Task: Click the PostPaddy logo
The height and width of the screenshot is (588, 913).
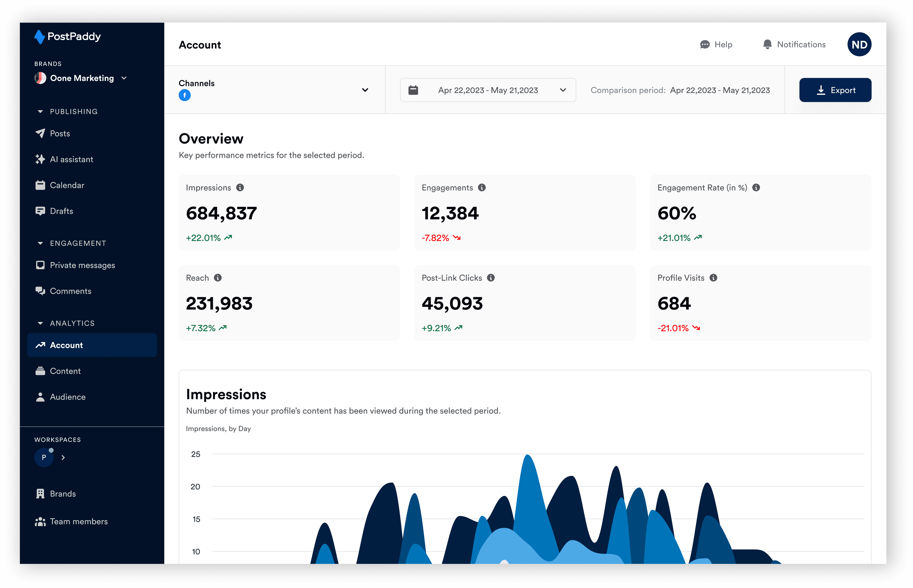Action: pyautogui.click(x=68, y=37)
